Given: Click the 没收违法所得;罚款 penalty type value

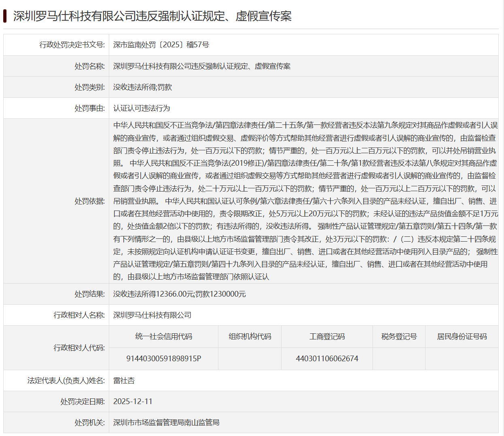Looking at the screenshot, I should 142,87.
